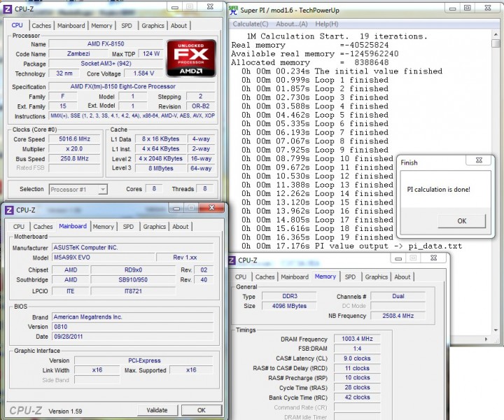Open About tab in the Memory CPU-Z window

(402, 277)
